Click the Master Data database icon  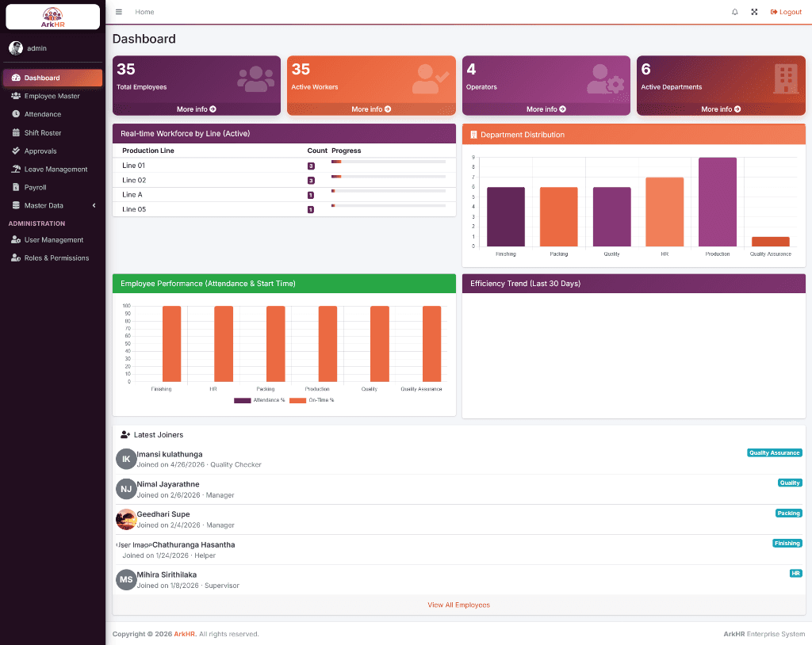pyautogui.click(x=16, y=205)
